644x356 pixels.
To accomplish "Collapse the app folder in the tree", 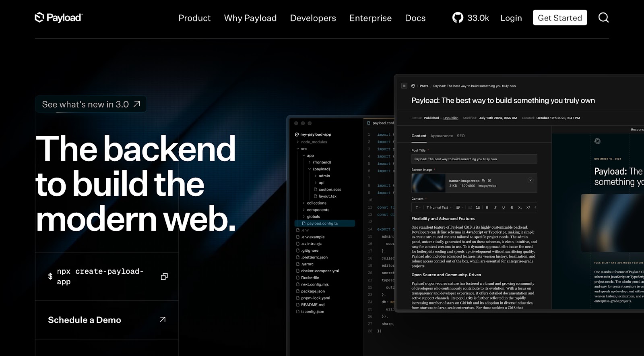I will [304, 155].
